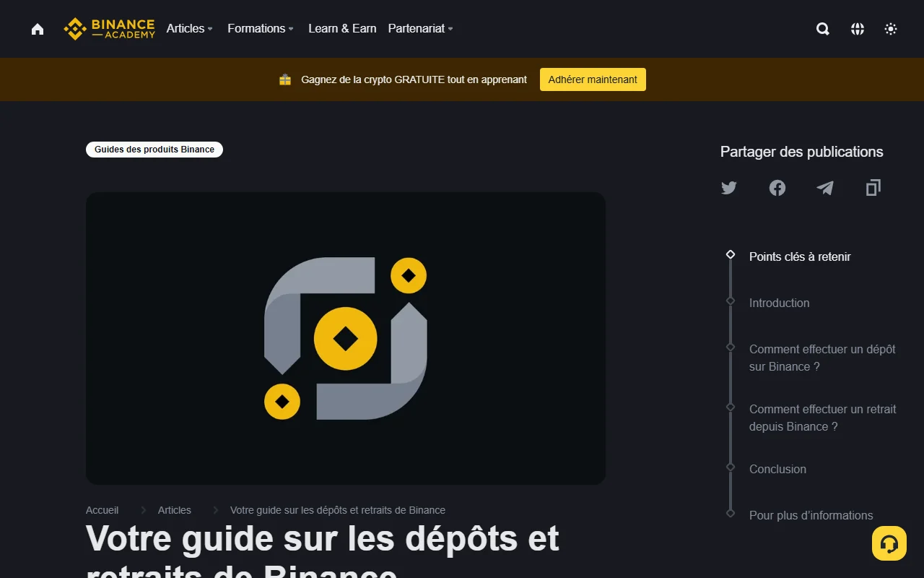Expand the Formations menu
The height and width of the screenshot is (578, 924).
click(261, 28)
